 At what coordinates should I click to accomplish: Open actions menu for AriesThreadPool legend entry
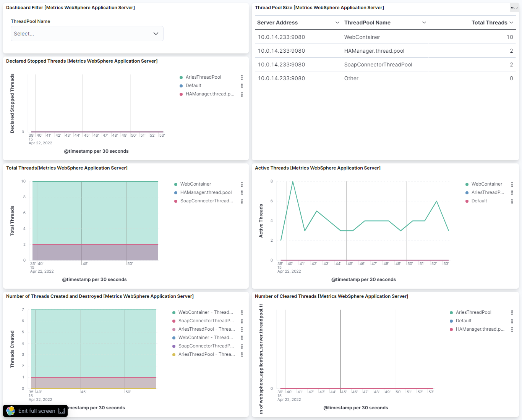pyautogui.click(x=242, y=77)
